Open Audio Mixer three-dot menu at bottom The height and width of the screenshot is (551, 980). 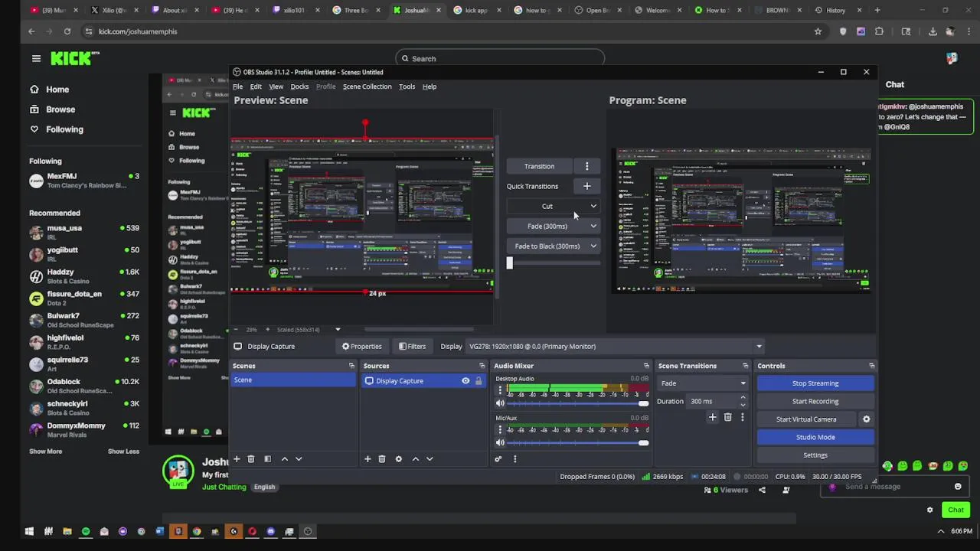(x=514, y=459)
